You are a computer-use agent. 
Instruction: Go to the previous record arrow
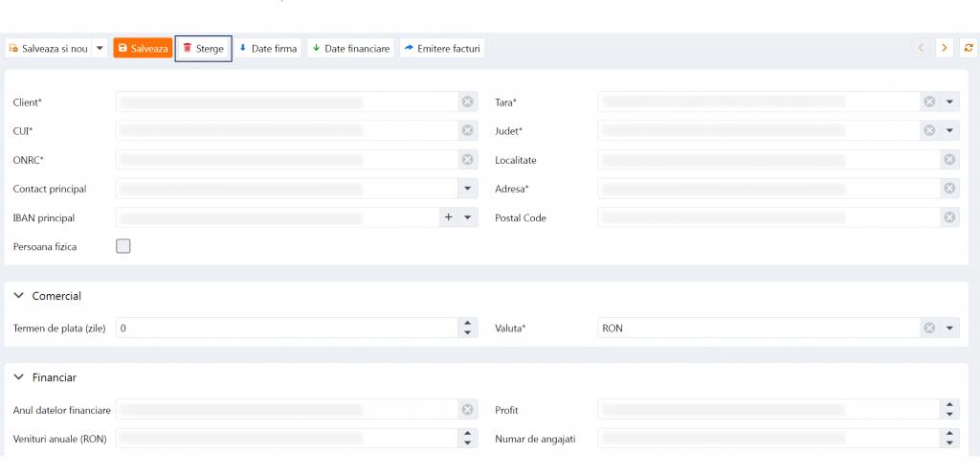(921, 48)
